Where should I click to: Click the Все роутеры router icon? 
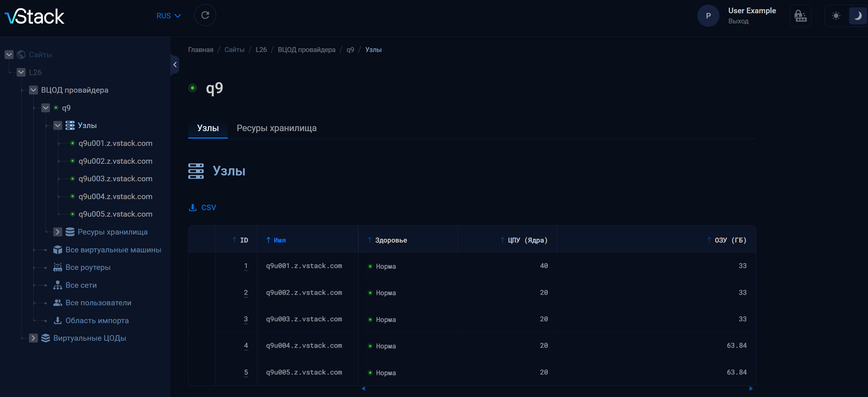point(58,267)
